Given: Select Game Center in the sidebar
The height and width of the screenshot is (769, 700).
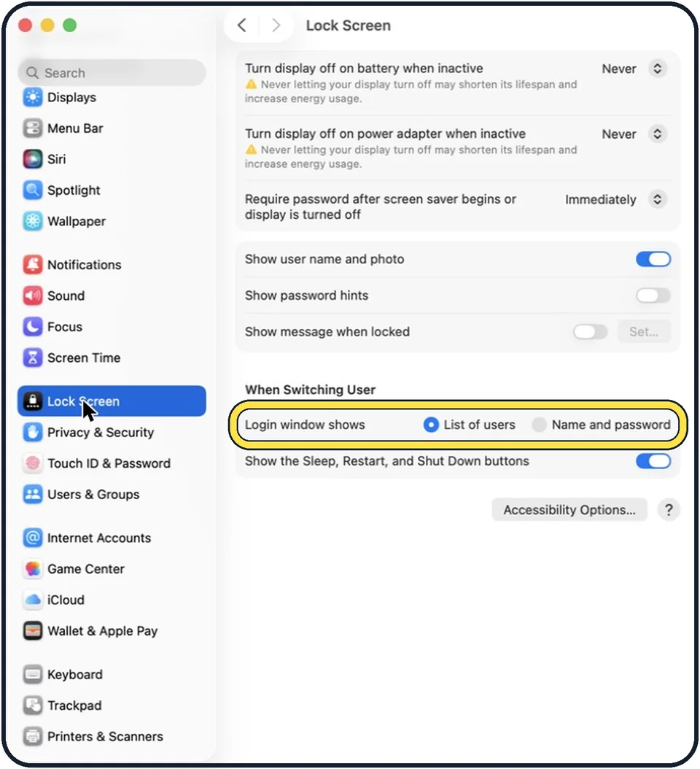Looking at the screenshot, I should pos(112,569).
